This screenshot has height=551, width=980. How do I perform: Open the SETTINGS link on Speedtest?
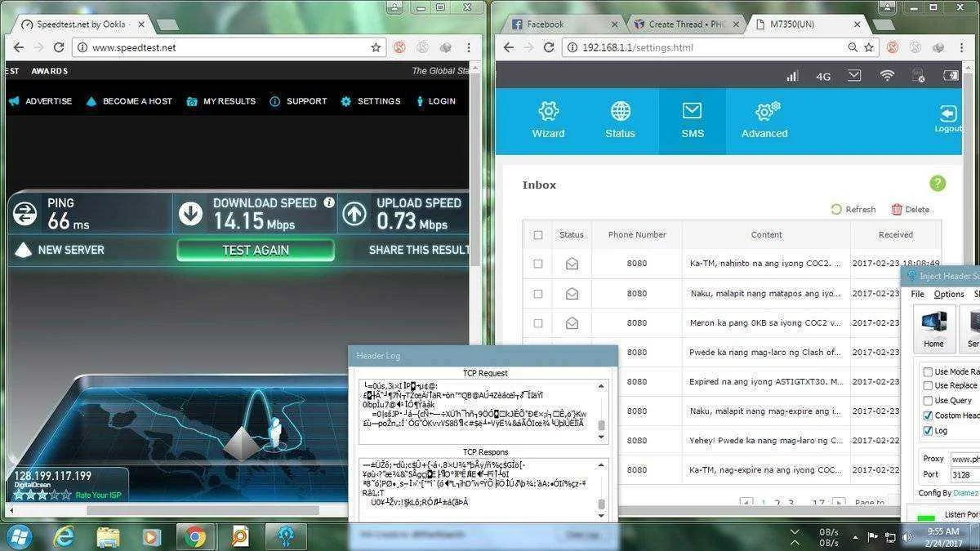click(371, 101)
